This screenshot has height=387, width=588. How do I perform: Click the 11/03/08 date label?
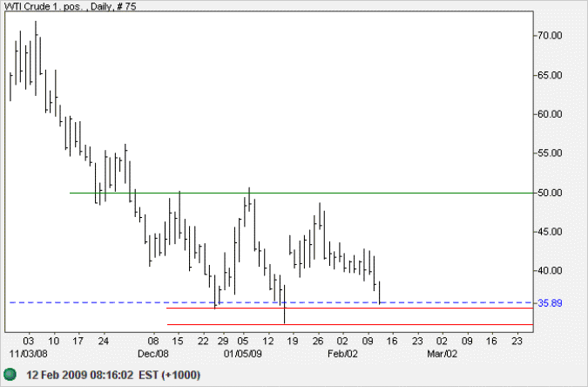(28, 354)
